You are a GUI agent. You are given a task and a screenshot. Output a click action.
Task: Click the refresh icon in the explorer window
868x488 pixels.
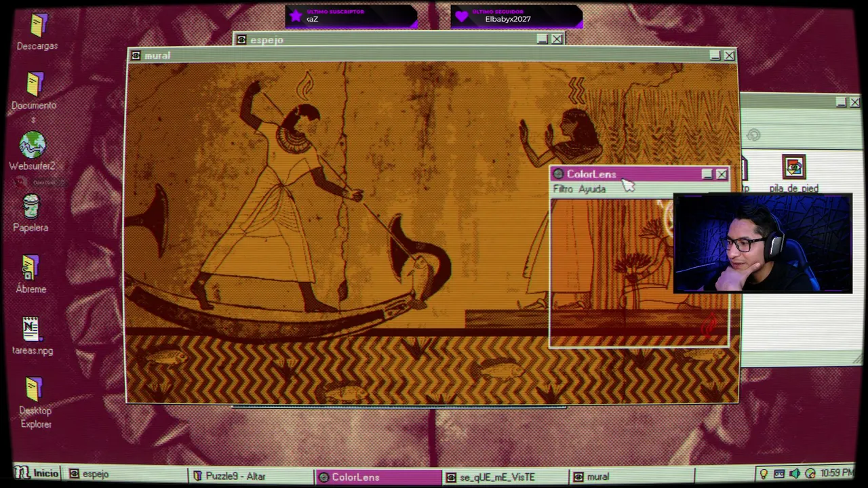click(753, 135)
